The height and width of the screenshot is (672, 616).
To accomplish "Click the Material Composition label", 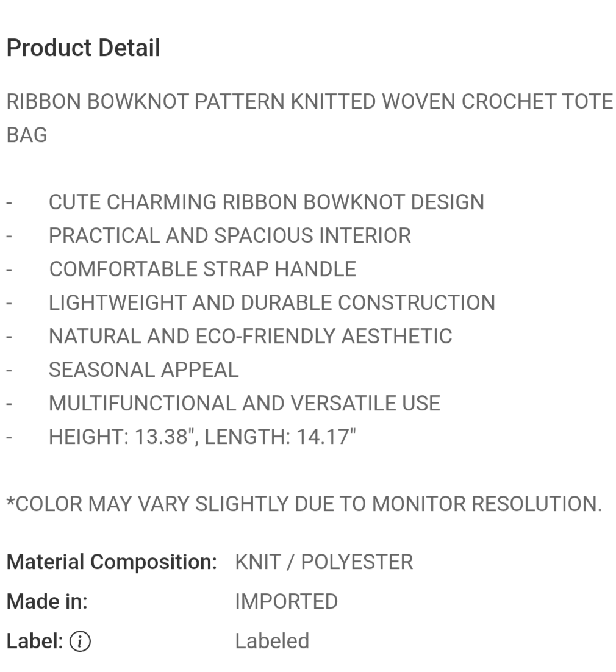I will pos(112,562).
